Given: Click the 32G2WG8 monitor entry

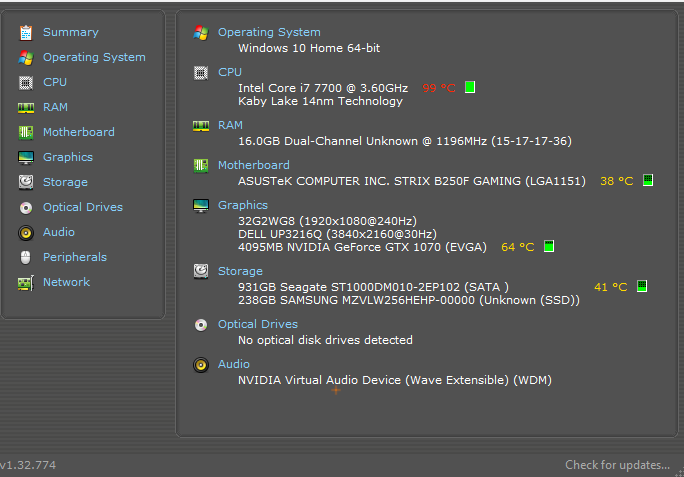Looking at the screenshot, I should coord(328,221).
